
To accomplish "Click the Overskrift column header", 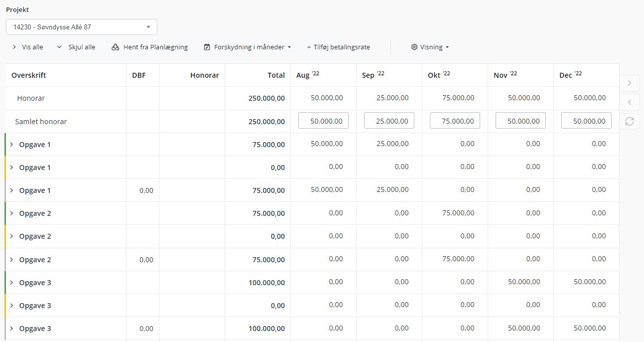I will [29, 75].
